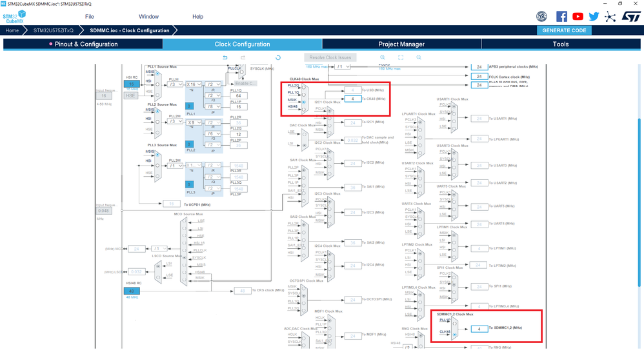This screenshot has height=352, width=644.
Task: Switch to the Tools tab
Action: pyautogui.click(x=561, y=44)
